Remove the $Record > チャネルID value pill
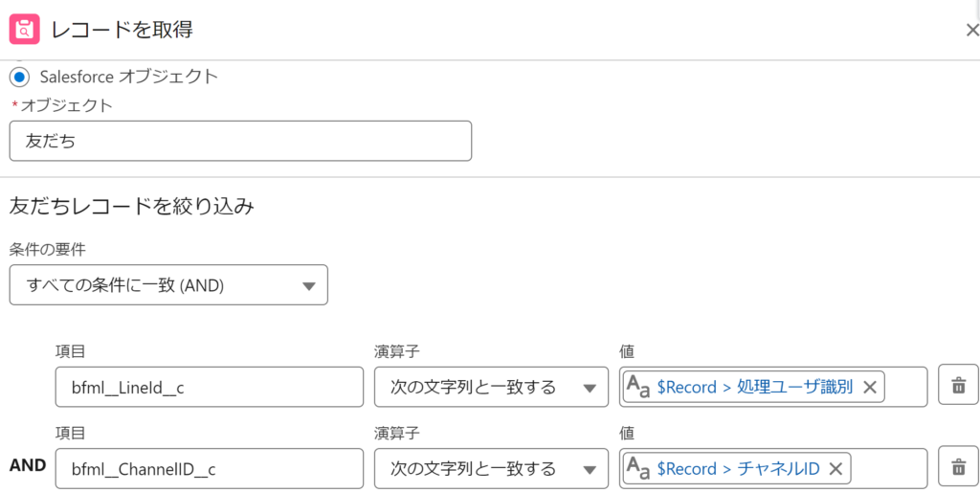 (835, 468)
